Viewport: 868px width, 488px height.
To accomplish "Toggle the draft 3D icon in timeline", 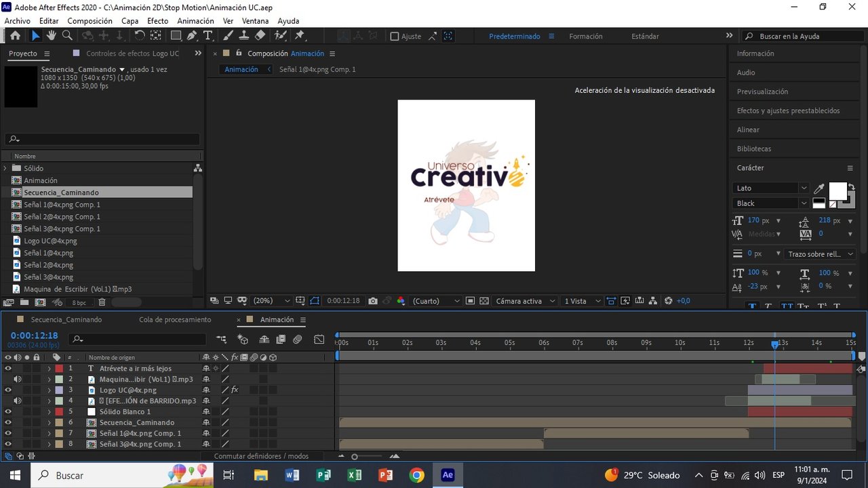I will (x=243, y=340).
